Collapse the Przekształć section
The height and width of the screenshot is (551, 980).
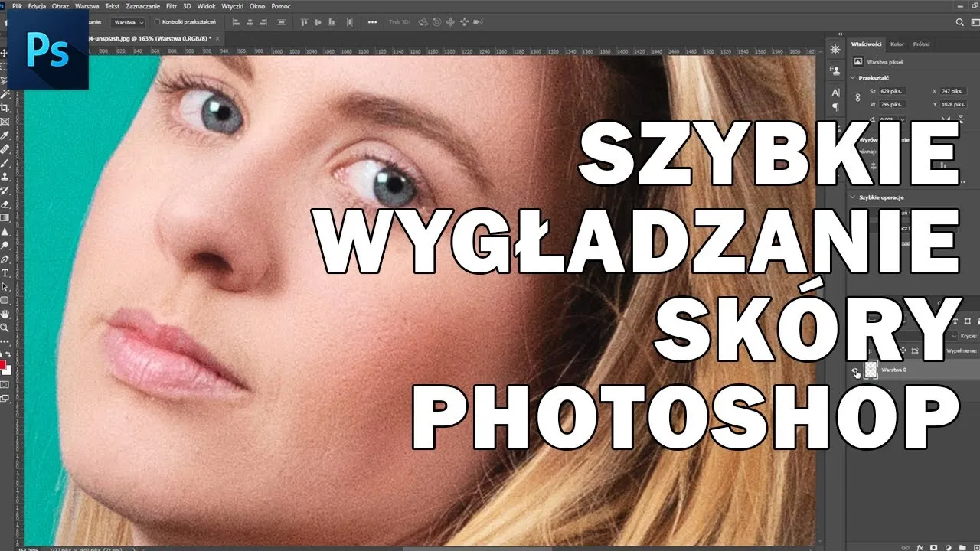pyautogui.click(x=854, y=77)
